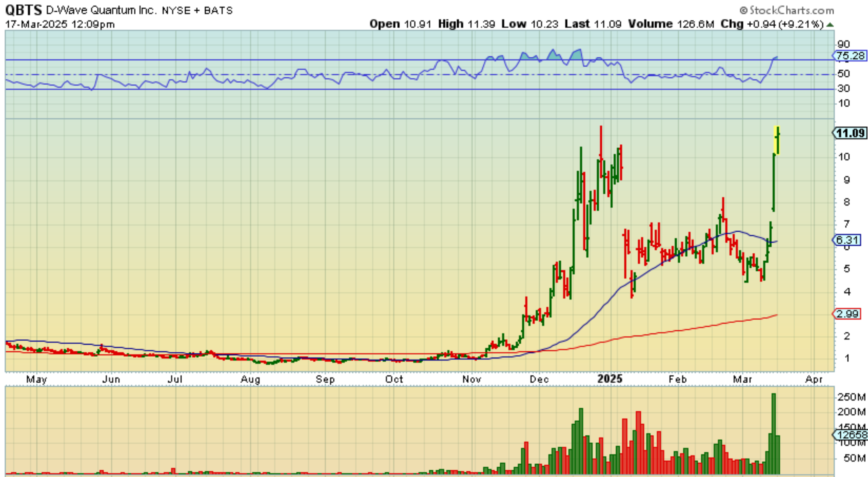The image size is (868, 477).
Task: Click the green up-arrow change indicator
Action: [x=830, y=25]
